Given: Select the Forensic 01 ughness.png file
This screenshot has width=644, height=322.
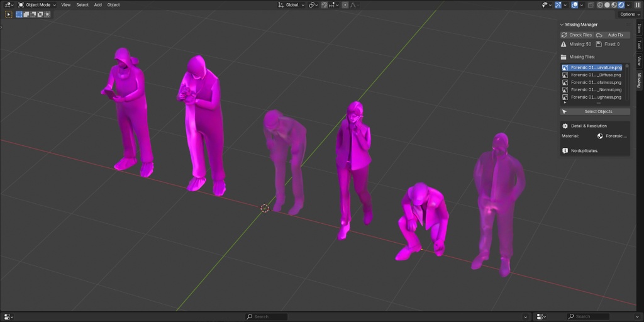Looking at the screenshot, I should tap(592, 97).
